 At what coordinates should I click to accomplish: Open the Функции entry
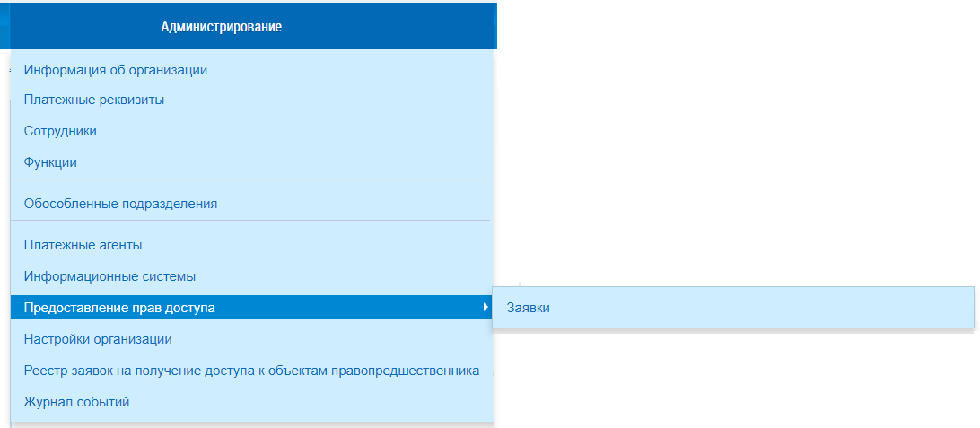pos(50,162)
